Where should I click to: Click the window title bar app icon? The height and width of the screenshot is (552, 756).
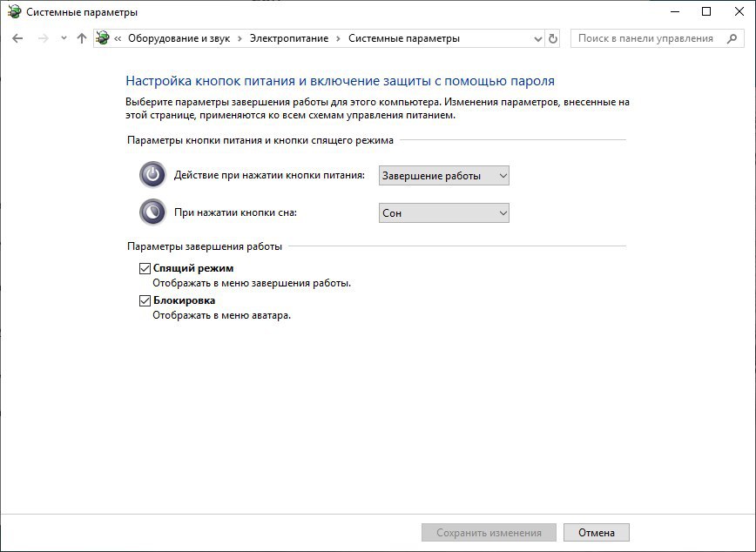tap(15, 12)
